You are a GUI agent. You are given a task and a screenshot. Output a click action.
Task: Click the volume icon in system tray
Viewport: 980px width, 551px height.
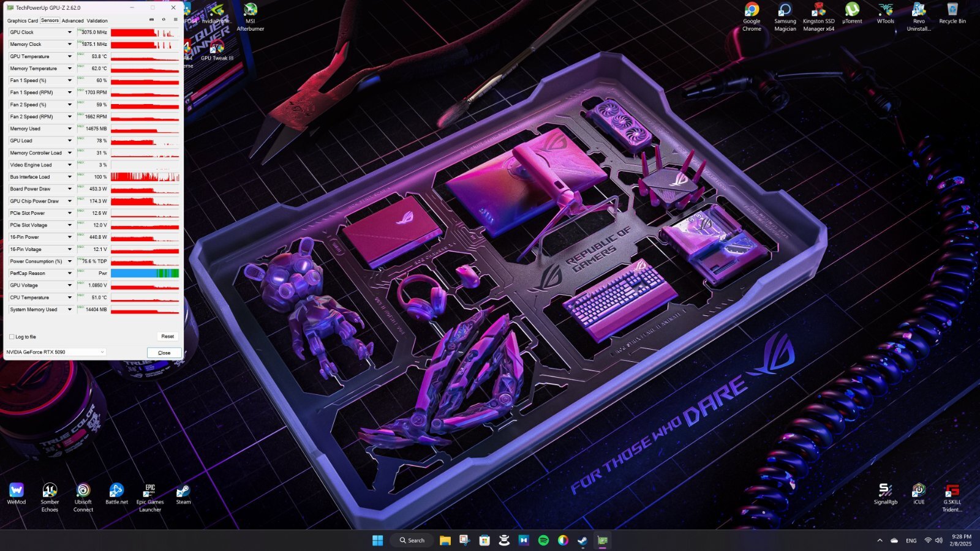click(x=939, y=540)
